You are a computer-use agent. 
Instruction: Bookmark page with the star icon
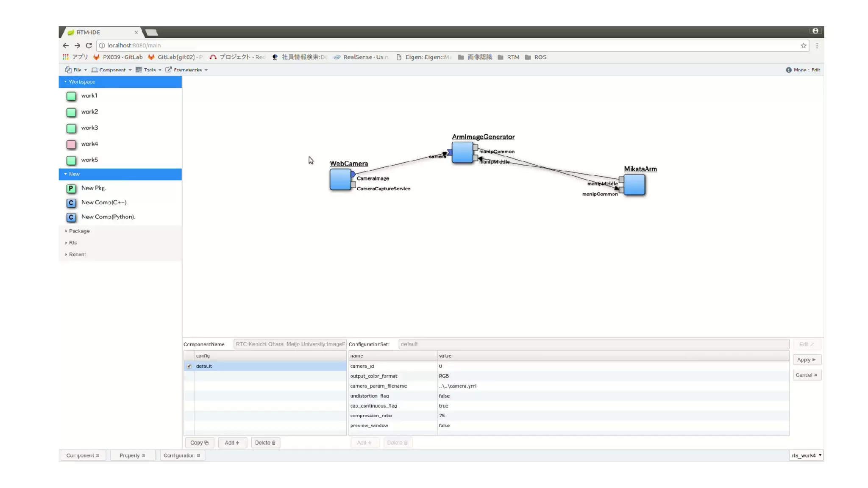[803, 45]
